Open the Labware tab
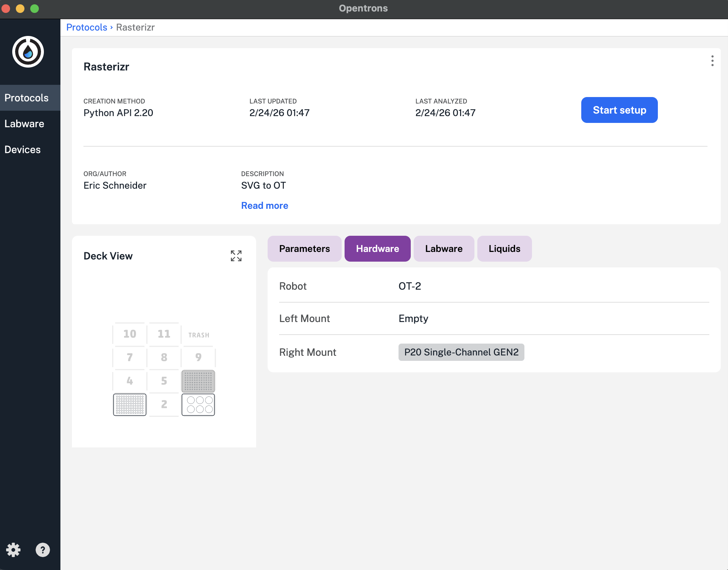 coord(443,249)
